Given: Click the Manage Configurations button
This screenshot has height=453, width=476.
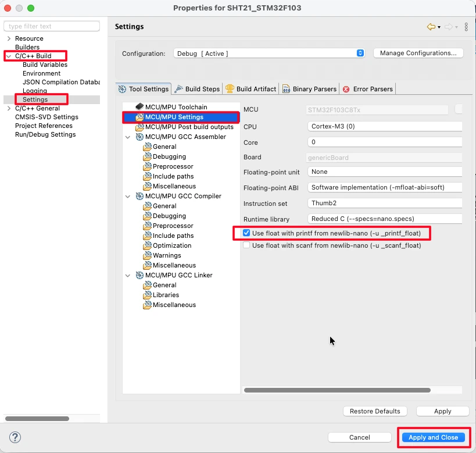Looking at the screenshot, I should (418, 53).
